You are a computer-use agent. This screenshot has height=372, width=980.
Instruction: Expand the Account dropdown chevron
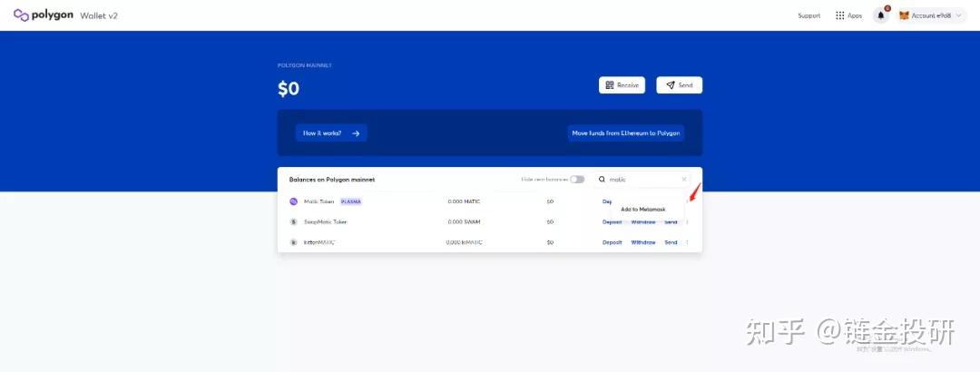pyautogui.click(x=959, y=15)
